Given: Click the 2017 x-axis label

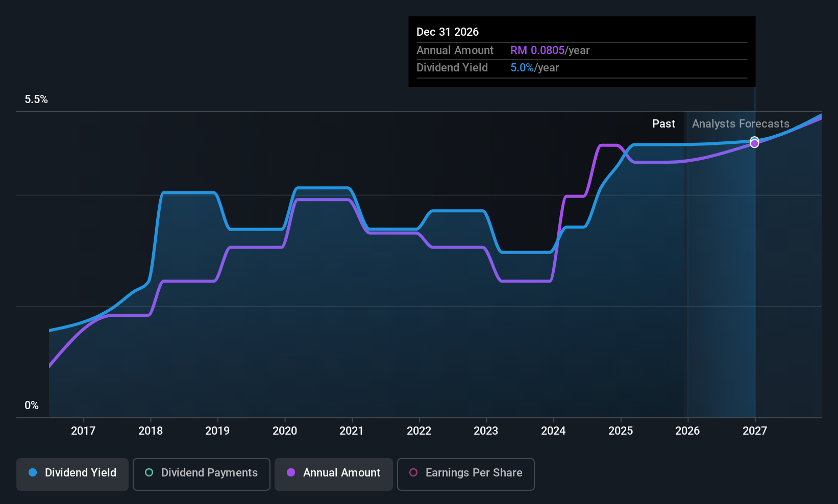Looking at the screenshot, I should [x=83, y=431].
